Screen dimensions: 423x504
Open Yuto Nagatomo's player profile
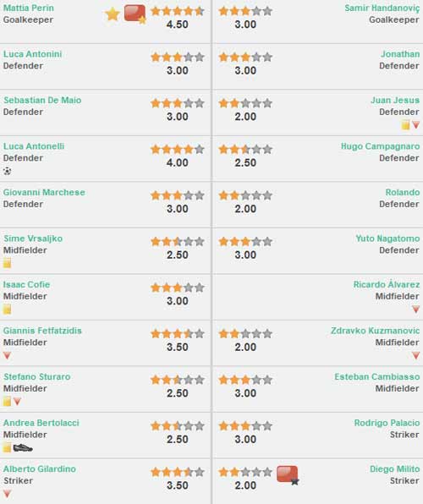tap(387, 238)
